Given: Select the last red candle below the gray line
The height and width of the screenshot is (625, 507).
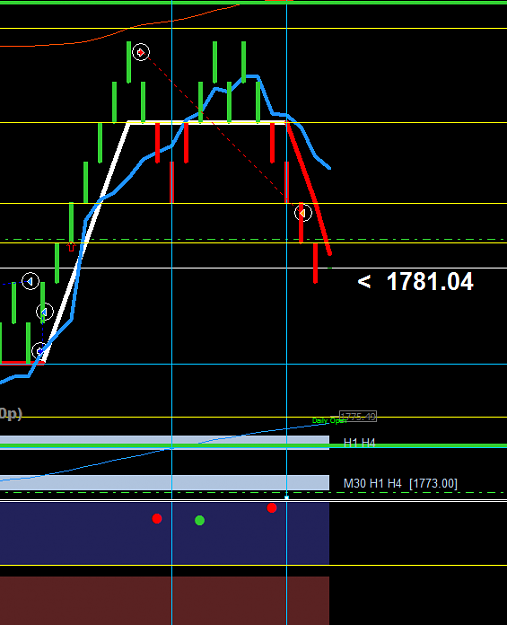Looking at the screenshot, I should coord(315,263).
